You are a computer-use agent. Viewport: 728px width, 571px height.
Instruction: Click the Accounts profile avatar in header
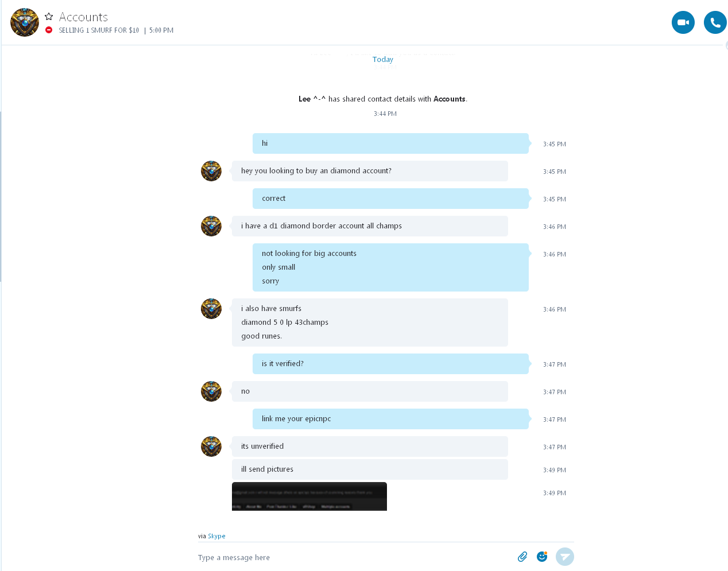pyautogui.click(x=25, y=22)
